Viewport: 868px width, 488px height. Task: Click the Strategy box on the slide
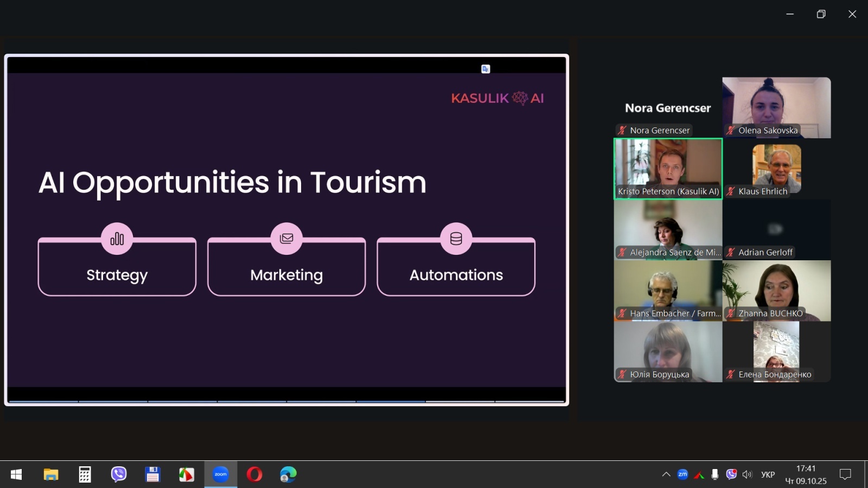point(117,274)
